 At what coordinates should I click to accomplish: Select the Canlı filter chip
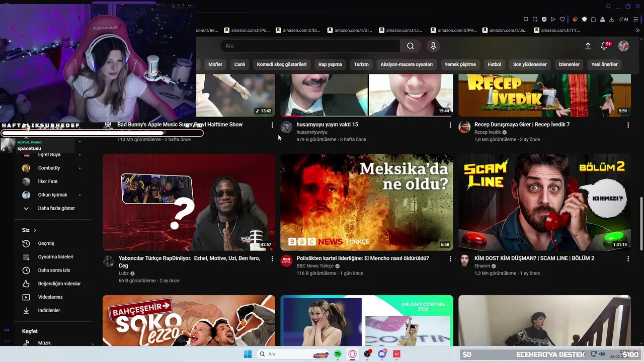pyautogui.click(x=239, y=64)
